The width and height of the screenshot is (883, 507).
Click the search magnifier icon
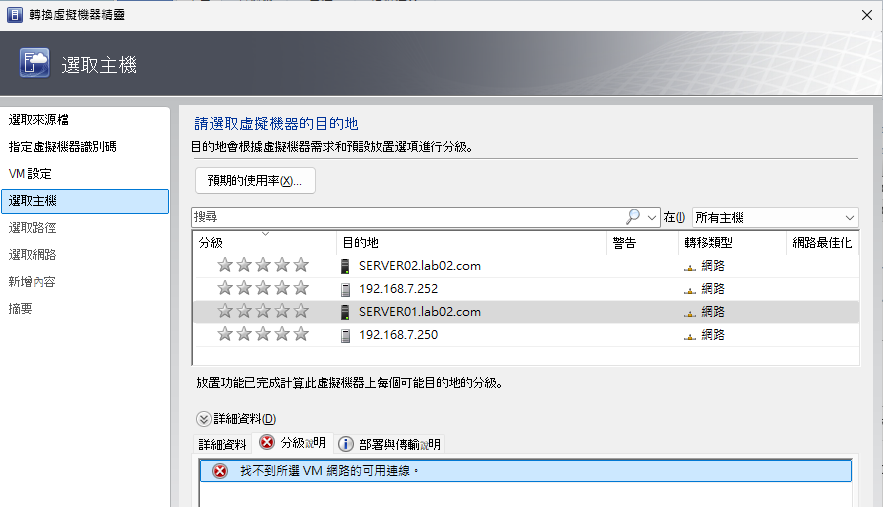[x=633, y=217]
